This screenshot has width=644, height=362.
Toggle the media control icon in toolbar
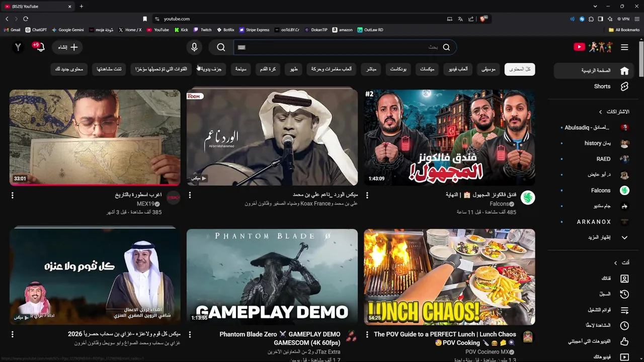pos(572,19)
